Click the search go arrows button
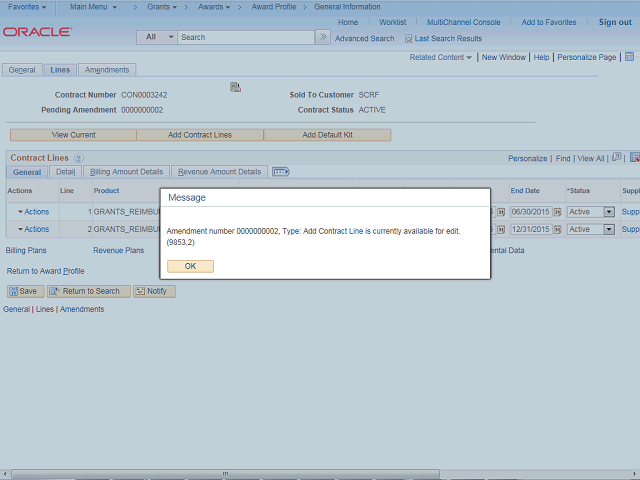Image resolution: width=640 pixels, height=480 pixels. point(323,37)
